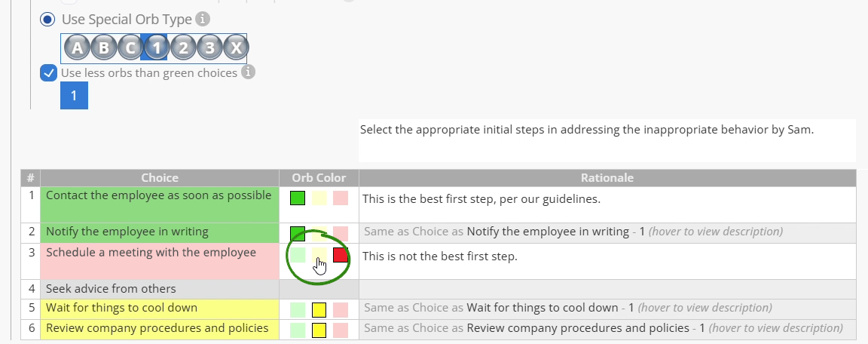Set choice 3 orb color to green
The image size is (868, 344).
(x=298, y=255)
